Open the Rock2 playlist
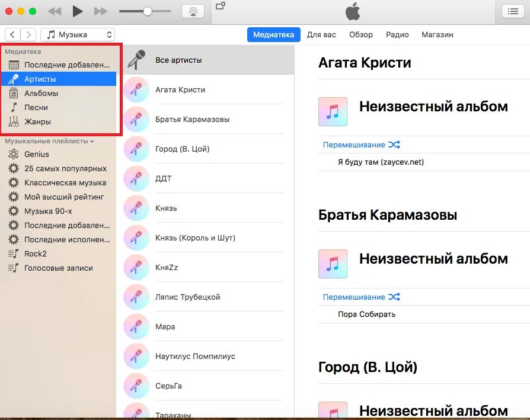This screenshot has height=420, width=530. [x=59, y=254]
